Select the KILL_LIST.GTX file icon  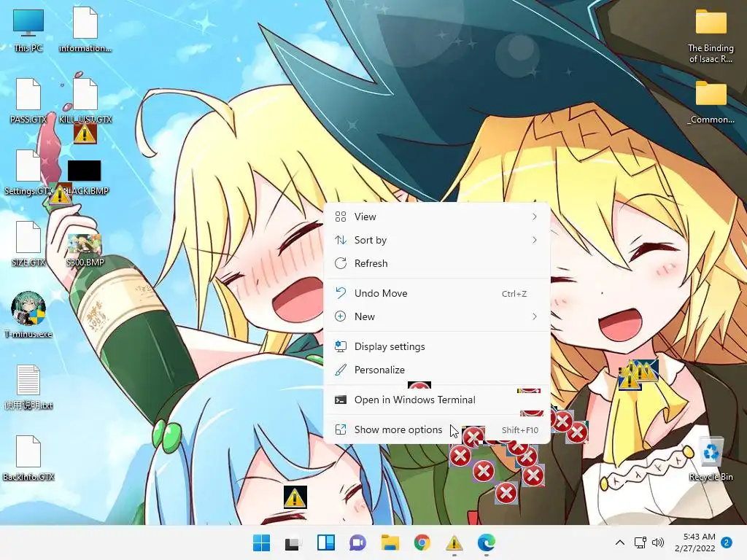(85, 101)
